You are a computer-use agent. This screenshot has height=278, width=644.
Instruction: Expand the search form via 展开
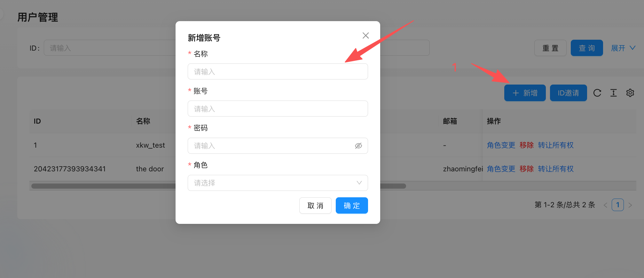(x=623, y=48)
